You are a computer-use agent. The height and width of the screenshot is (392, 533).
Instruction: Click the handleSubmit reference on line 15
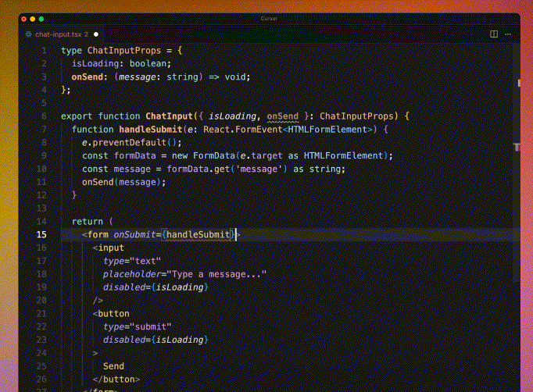(199, 235)
